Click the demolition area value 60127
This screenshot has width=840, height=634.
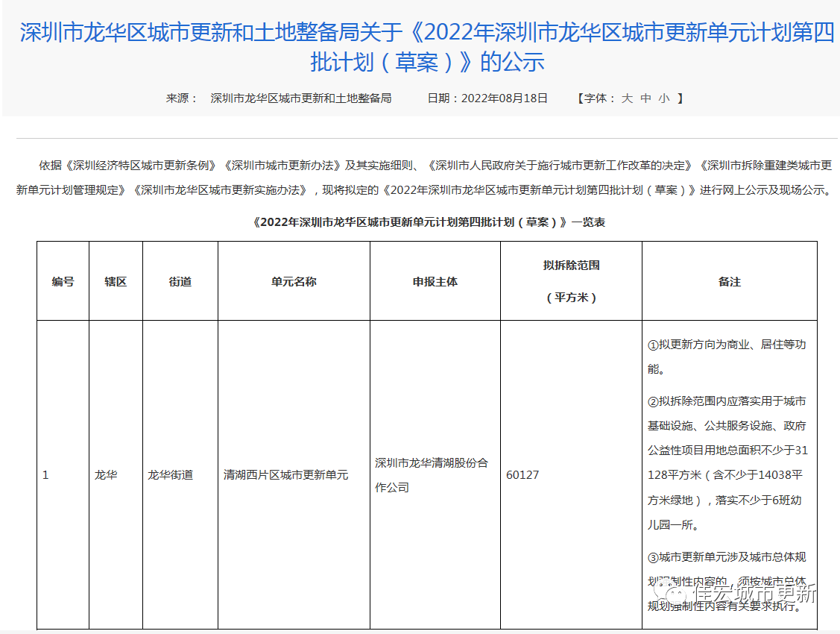tap(522, 474)
